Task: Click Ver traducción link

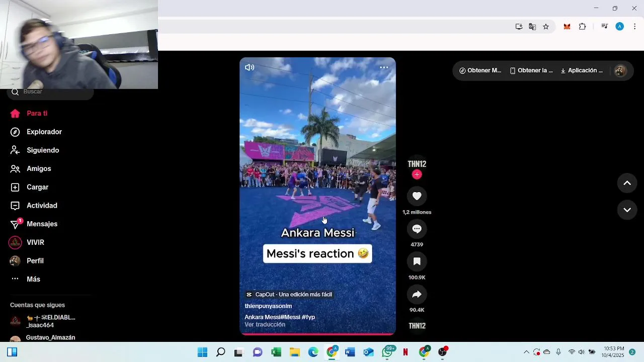Action: [265, 325]
